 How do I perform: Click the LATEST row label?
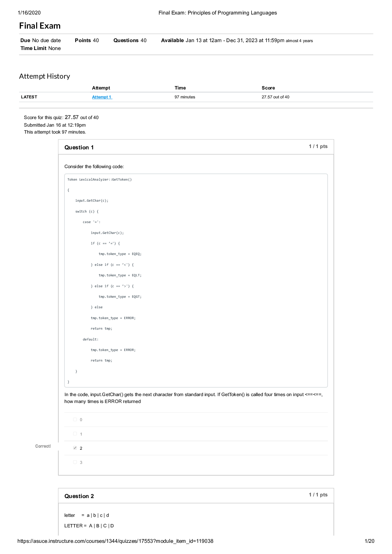tap(29, 97)
